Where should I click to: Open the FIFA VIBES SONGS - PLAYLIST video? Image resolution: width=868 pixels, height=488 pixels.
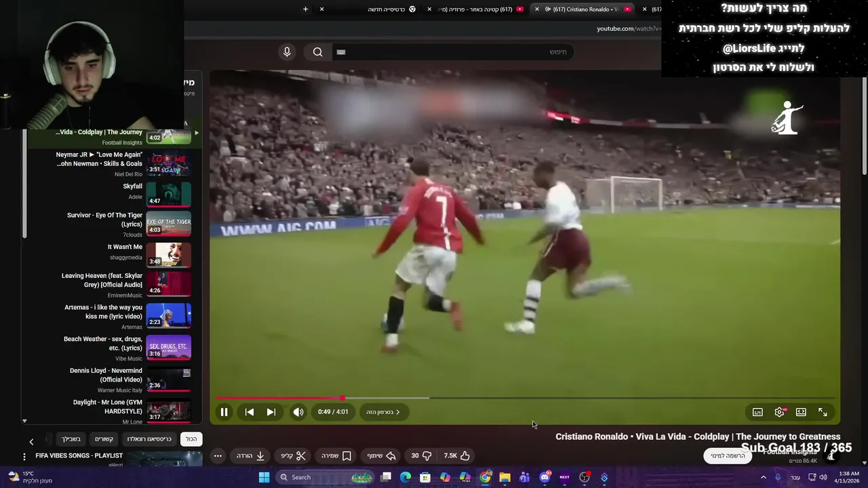(x=79, y=456)
